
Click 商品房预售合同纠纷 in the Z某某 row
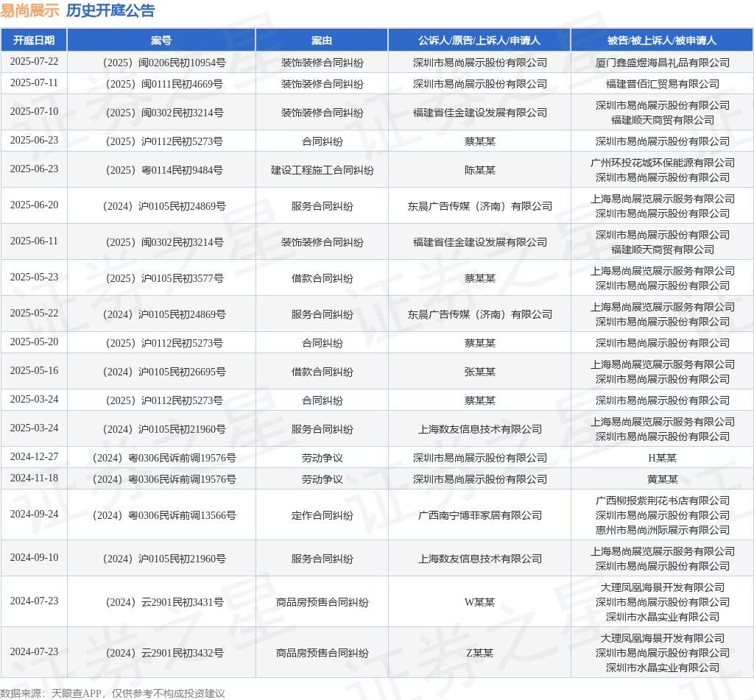tap(323, 653)
